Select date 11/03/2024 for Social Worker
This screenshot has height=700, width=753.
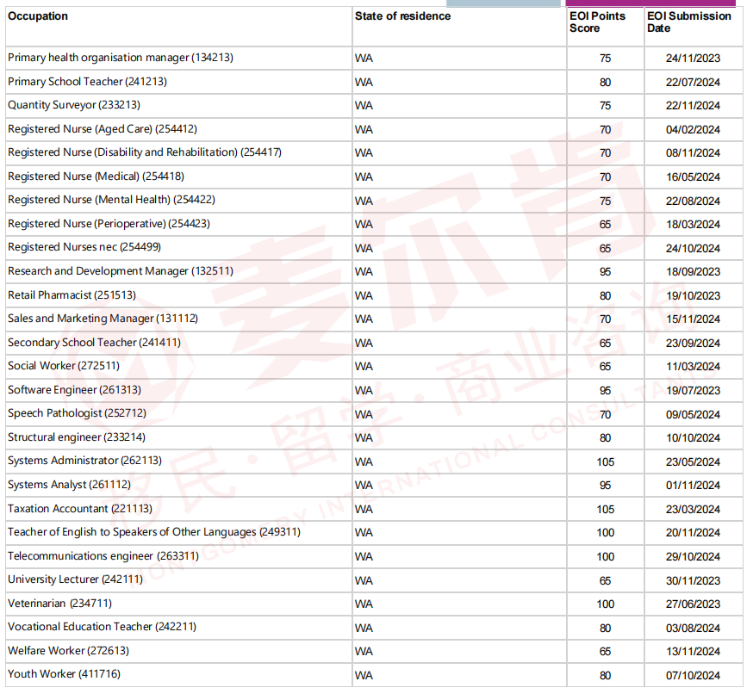point(693,367)
